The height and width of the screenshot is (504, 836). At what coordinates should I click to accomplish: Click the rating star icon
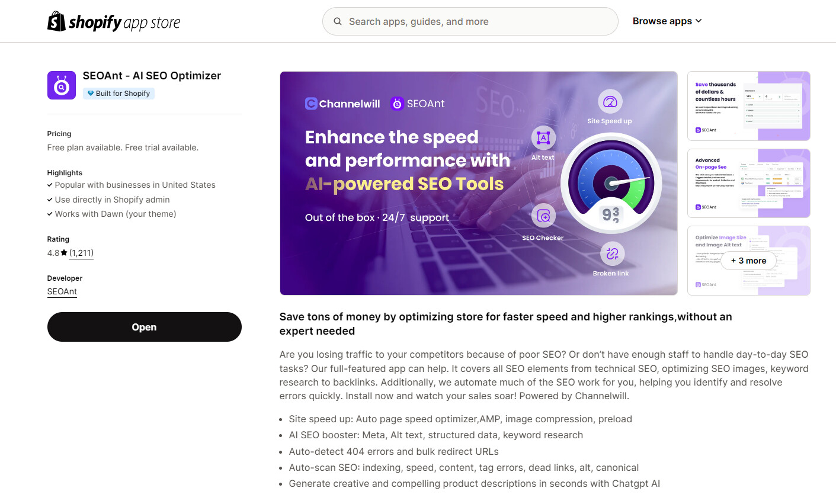pyautogui.click(x=64, y=253)
